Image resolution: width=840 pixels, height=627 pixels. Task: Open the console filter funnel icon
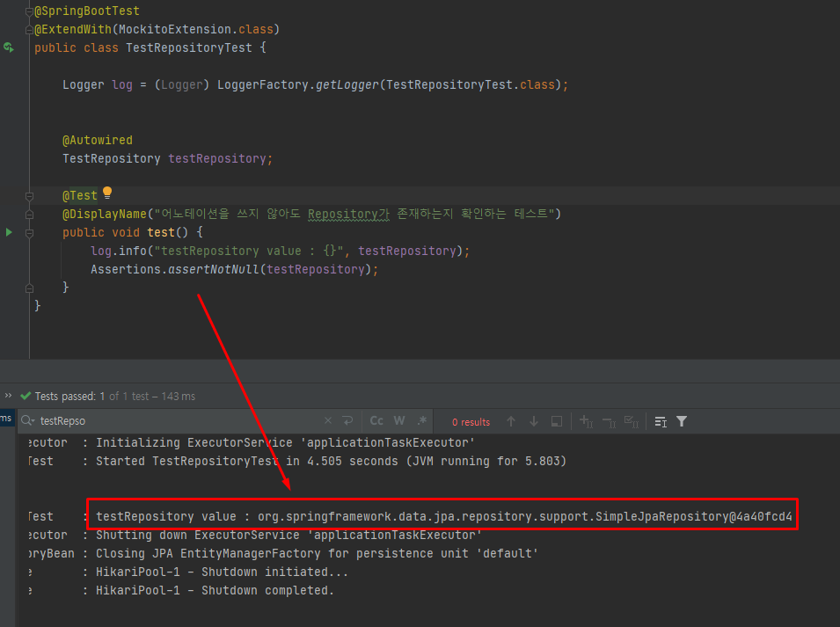tap(682, 420)
